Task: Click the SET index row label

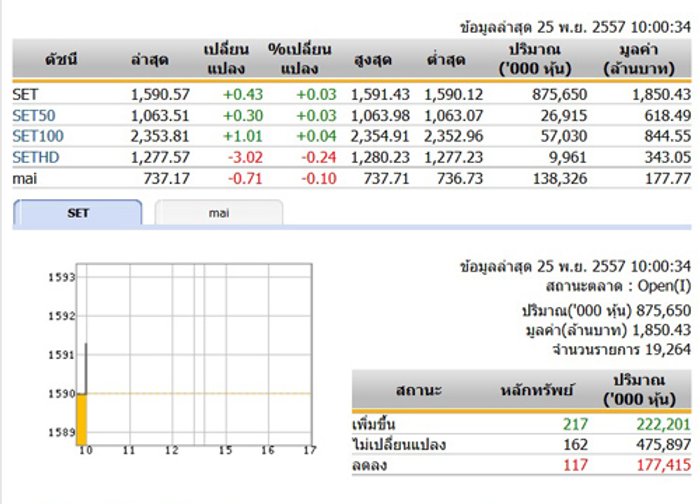Action: [x=25, y=95]
